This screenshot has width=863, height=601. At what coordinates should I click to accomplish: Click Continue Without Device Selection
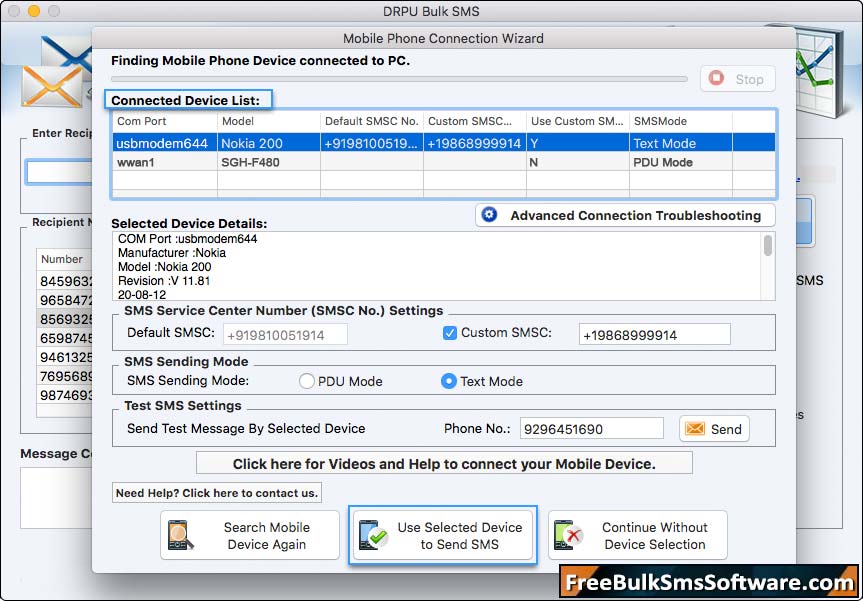[637, 536]
